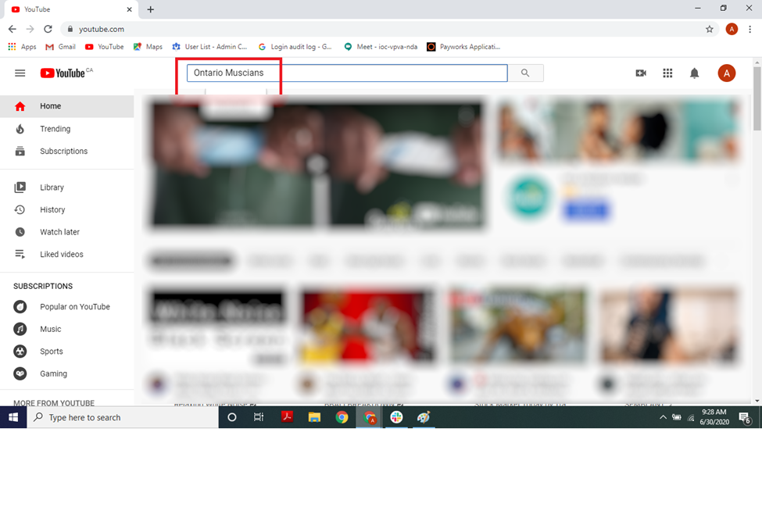Open the create video camera icon
Viewport: 762px width, 532px height.
[x=641, y=73]
